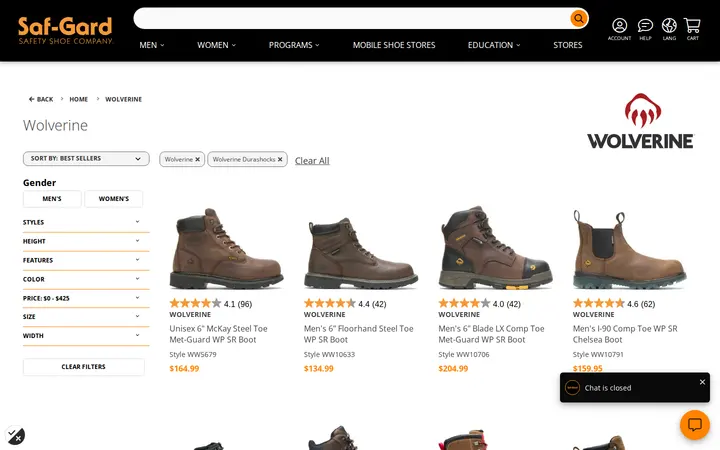Expand the Width filter

pyautogui.click(x=86, y=336)
